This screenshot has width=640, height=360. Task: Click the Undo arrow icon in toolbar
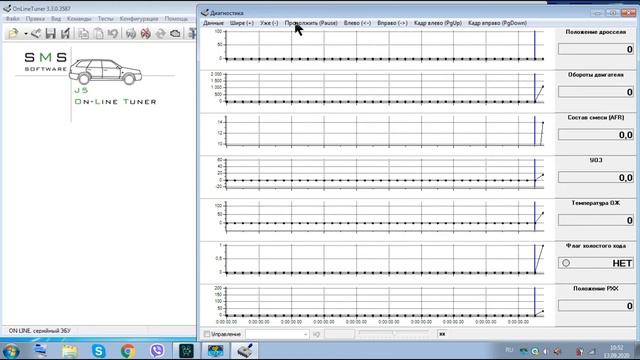pos(113,33)
